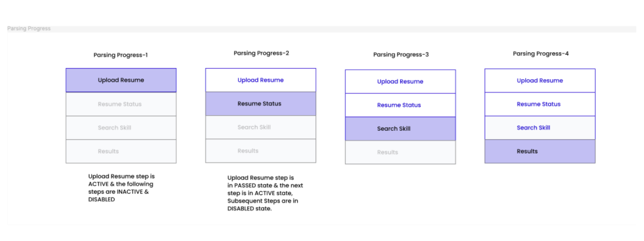Click disabled Resume Status in Parsing Progress-1

(x=121, y=104)
